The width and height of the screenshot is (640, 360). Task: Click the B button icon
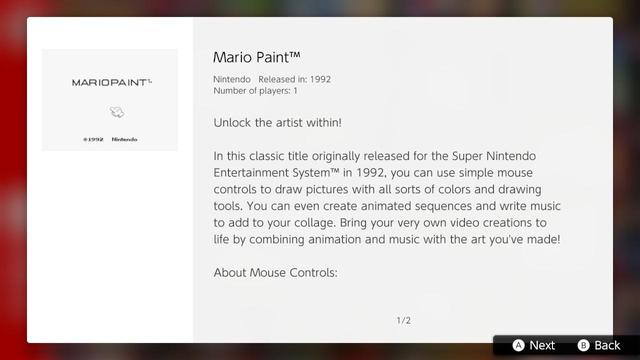[583, 345]
